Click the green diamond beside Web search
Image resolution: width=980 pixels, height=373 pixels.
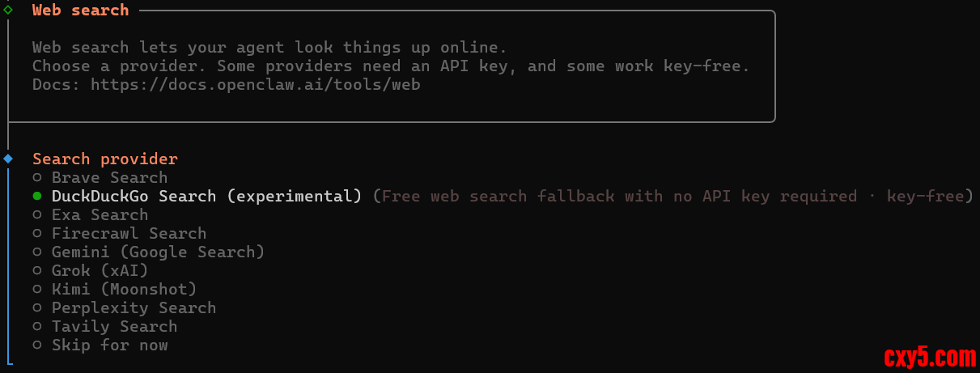[x=8, y=11]
